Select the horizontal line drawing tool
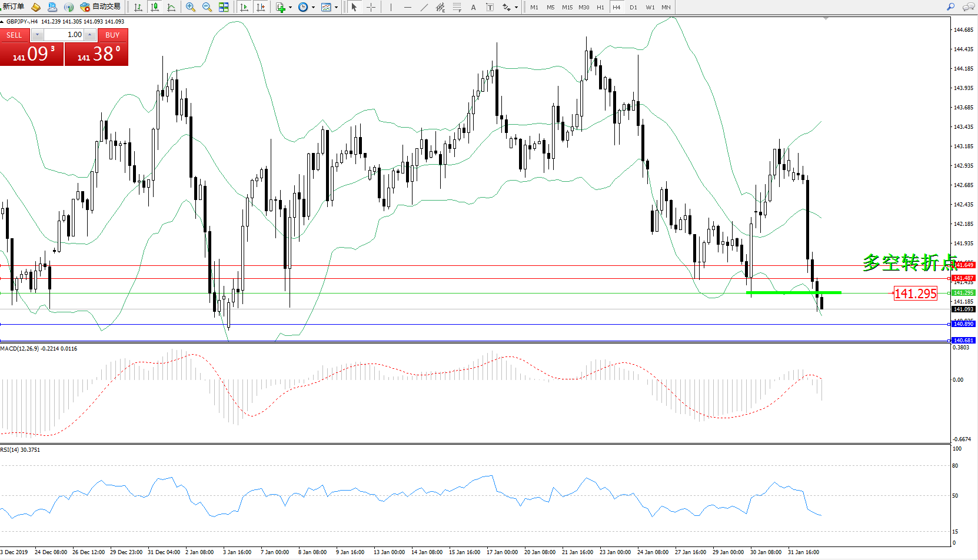Screen dimensions: 978x560 coord(407,7)
